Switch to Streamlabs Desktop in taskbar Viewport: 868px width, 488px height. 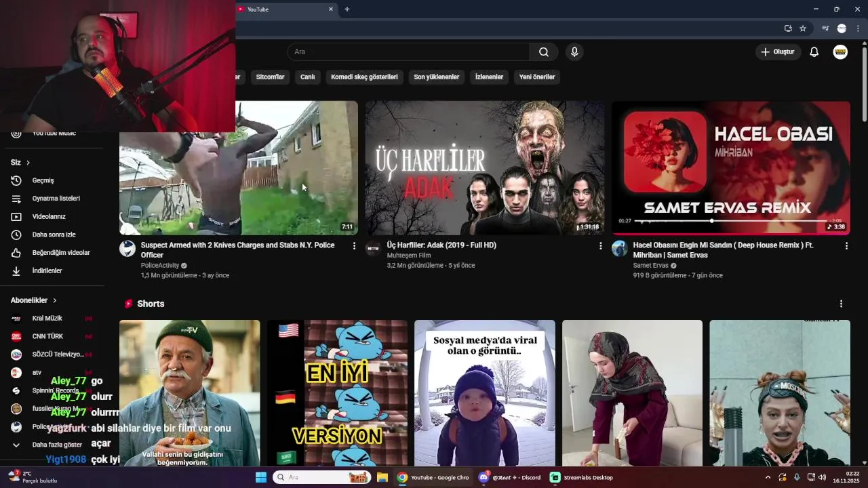click(x=582, y=477)
